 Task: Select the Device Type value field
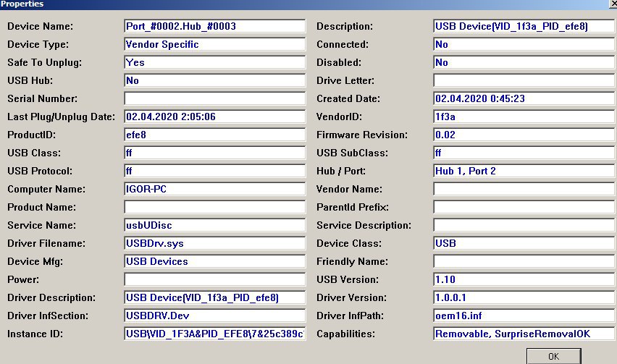pos(215,44)
